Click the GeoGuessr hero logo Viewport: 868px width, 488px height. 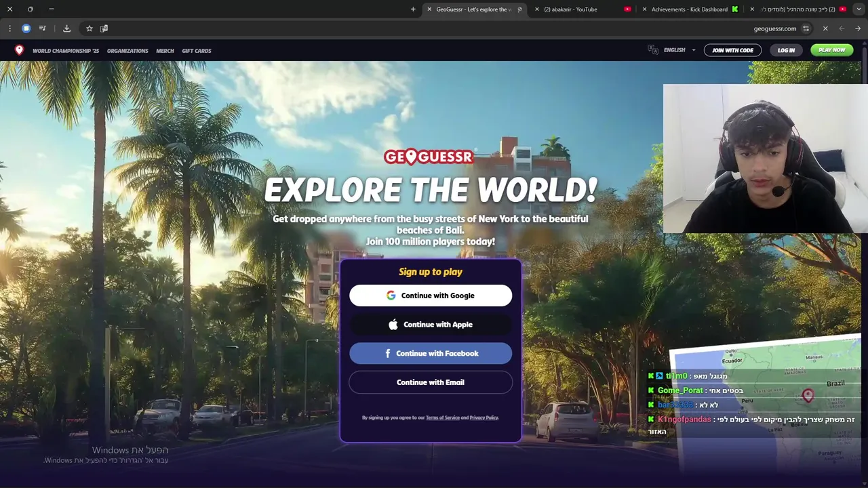(429, 157)
